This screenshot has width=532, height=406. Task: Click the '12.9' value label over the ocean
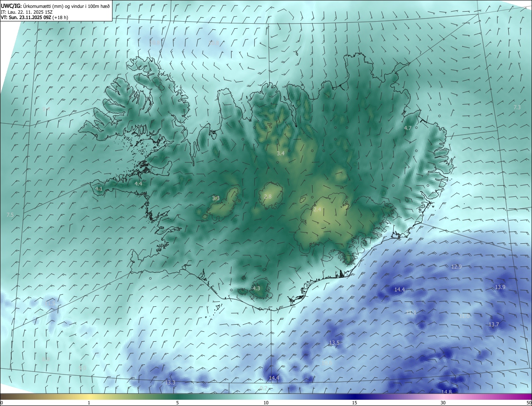pos(456,267)
